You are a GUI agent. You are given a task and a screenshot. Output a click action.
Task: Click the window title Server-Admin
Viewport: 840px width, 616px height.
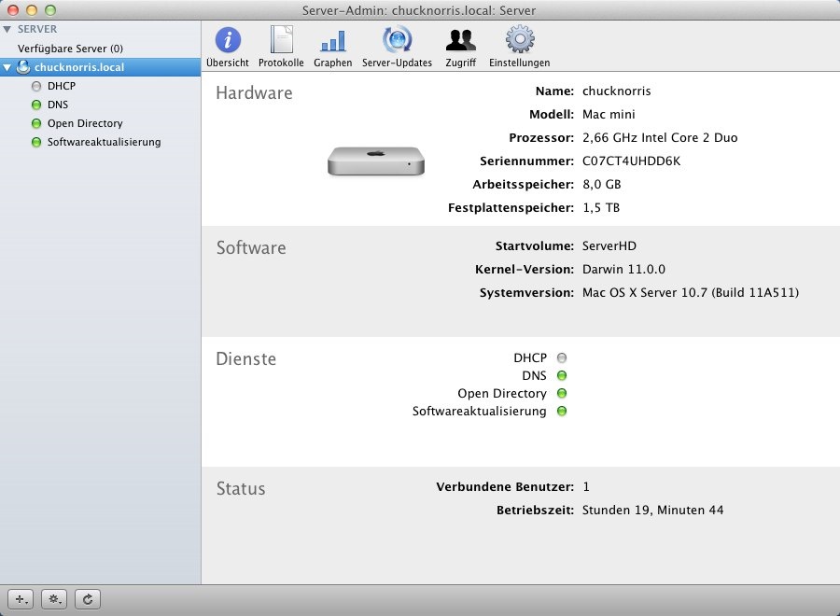click(419, 10)
